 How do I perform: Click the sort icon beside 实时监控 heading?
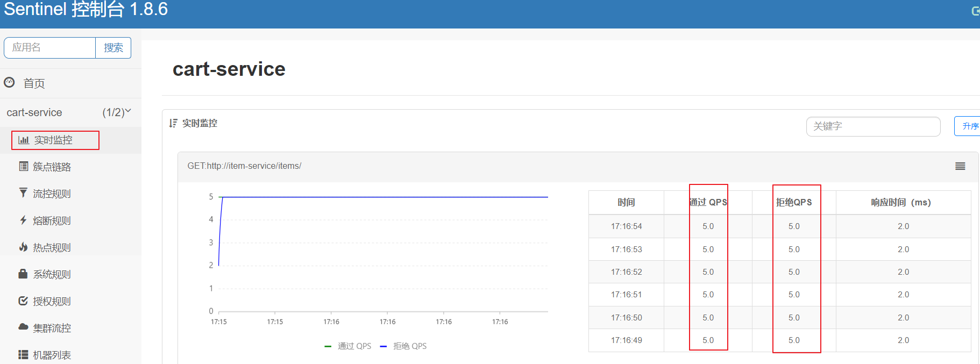pos(173,123)
